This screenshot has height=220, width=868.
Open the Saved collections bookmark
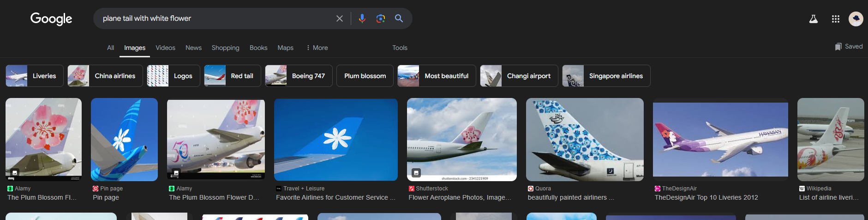pyautogui.click(x=849, y=47)
